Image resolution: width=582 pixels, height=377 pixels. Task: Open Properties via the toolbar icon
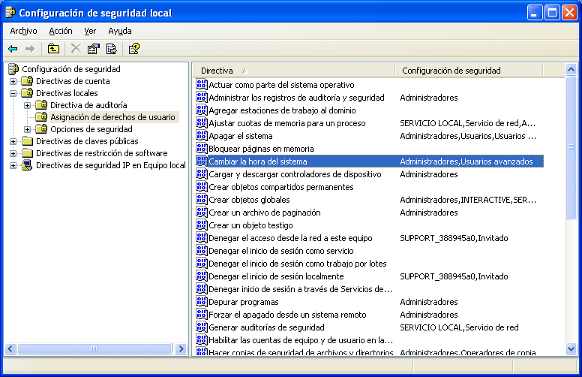93,49
